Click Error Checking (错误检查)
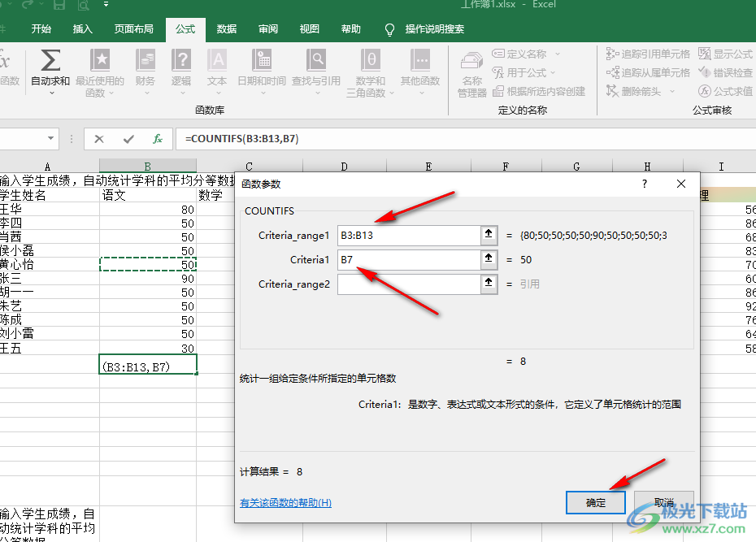756x542 pixels. coord(726,72)
